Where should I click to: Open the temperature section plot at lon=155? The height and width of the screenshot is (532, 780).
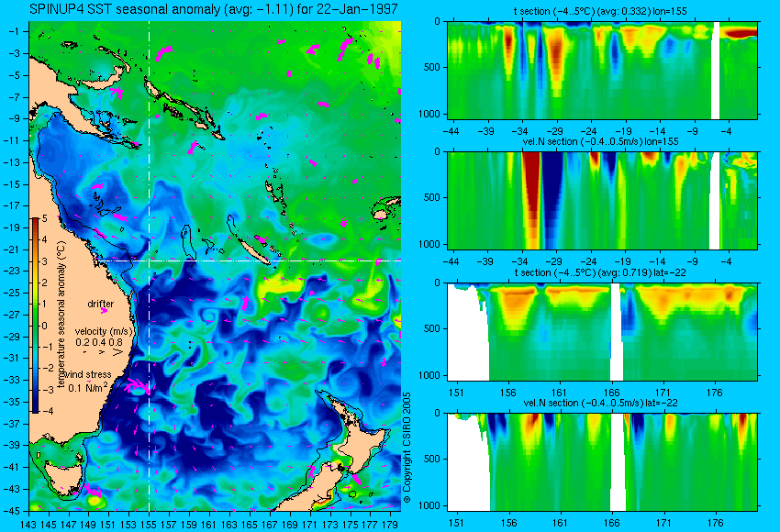click(x=603, y=70)
